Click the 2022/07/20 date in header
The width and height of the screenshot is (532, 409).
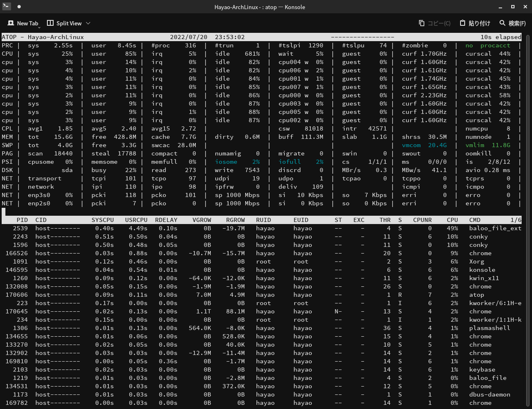[x=189, y=37]
